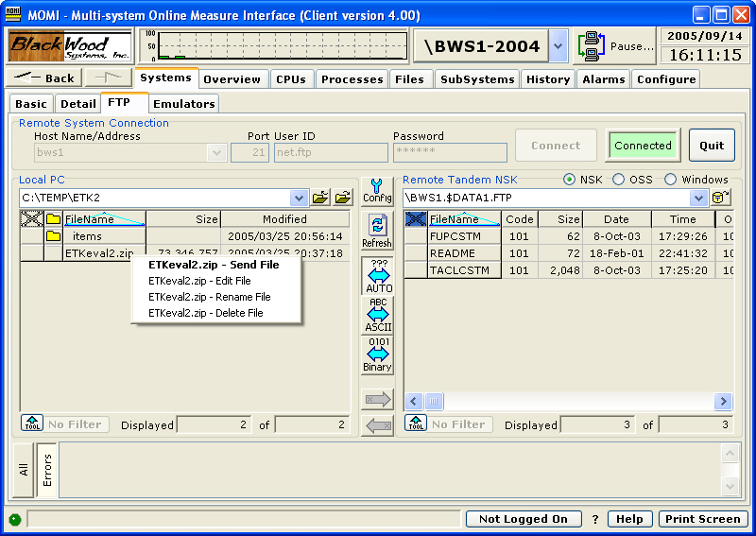
Task: Refresh the file listings
Action: tap(377, 231)
